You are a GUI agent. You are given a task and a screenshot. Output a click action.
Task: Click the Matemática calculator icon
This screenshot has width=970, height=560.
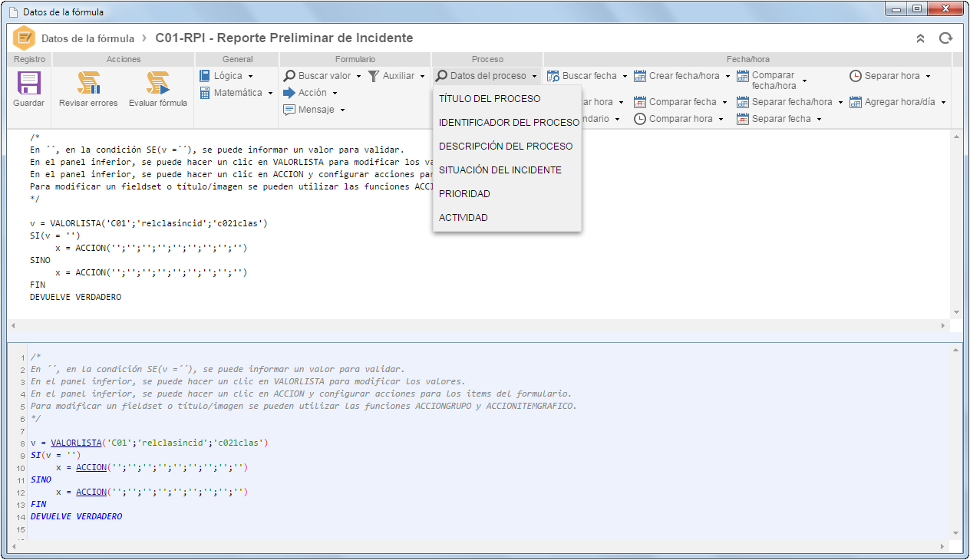coord(205,93)
